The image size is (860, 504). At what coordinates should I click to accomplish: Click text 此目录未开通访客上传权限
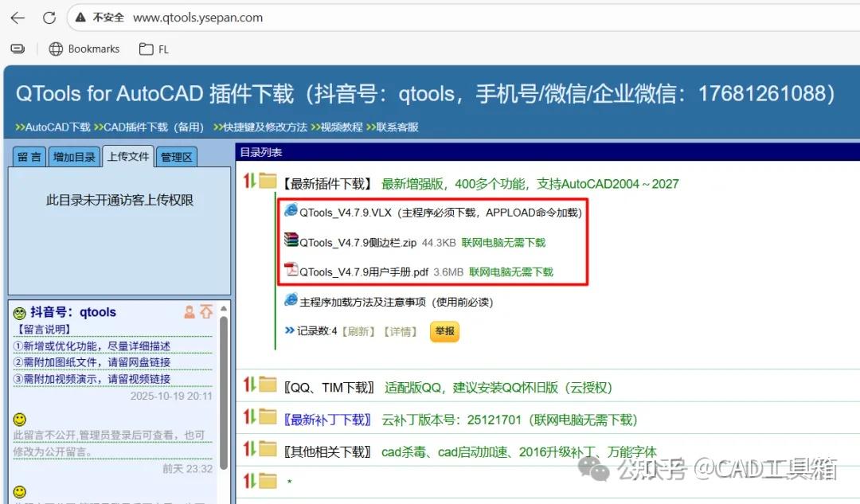coord(119,200)
